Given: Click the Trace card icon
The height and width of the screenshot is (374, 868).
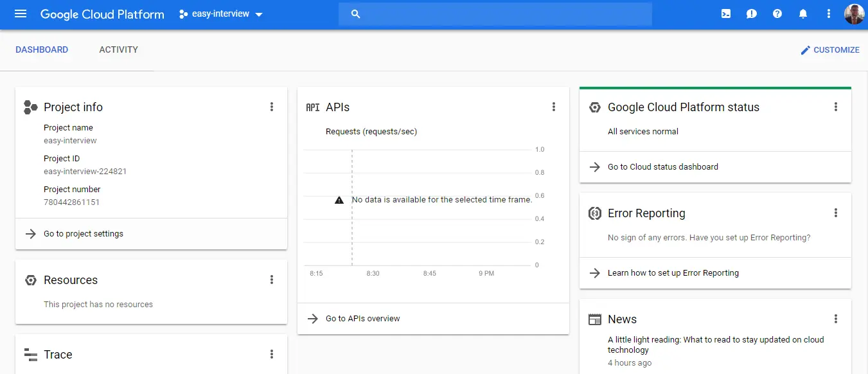Looking at the screenshot, I should point(30,355).
